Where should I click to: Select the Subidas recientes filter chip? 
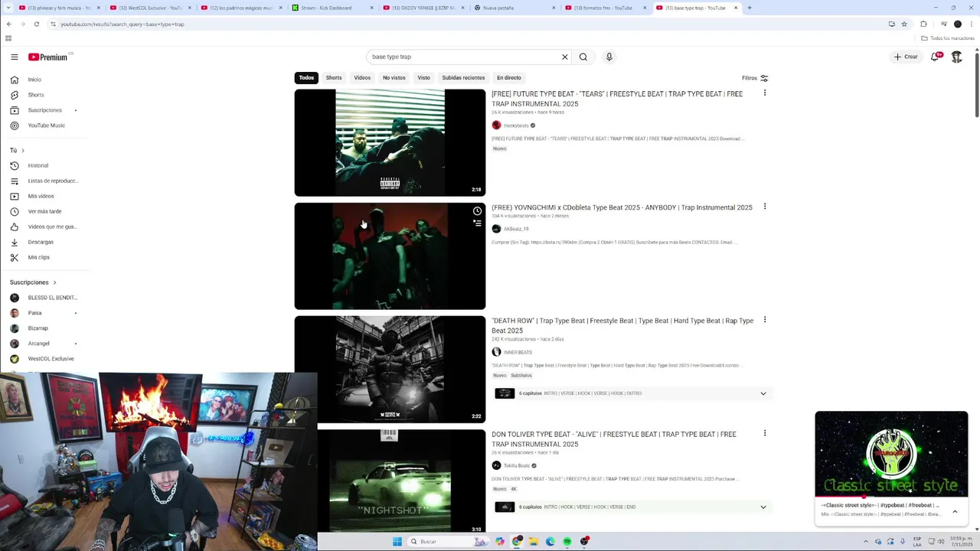(463, 77)
